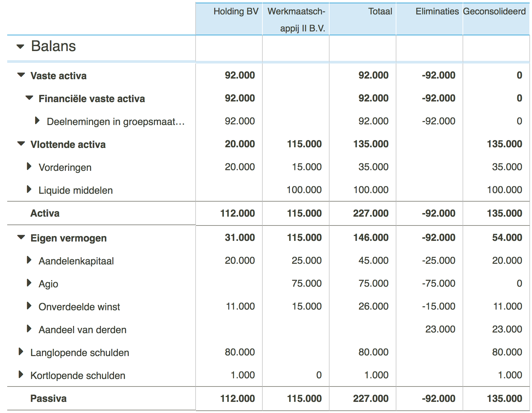This screenshot has height=413, width=532.
Task: Collapse the Financiële vaste activa triangle
Action: coord(29,99)
